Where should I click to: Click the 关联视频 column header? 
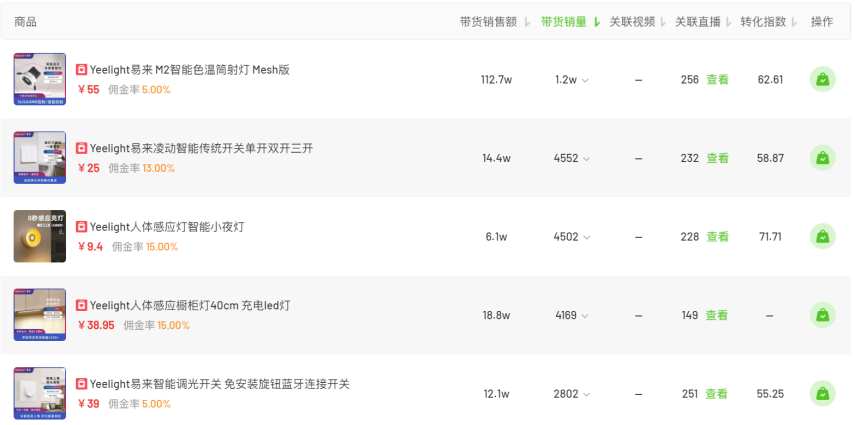click(637, 22)
